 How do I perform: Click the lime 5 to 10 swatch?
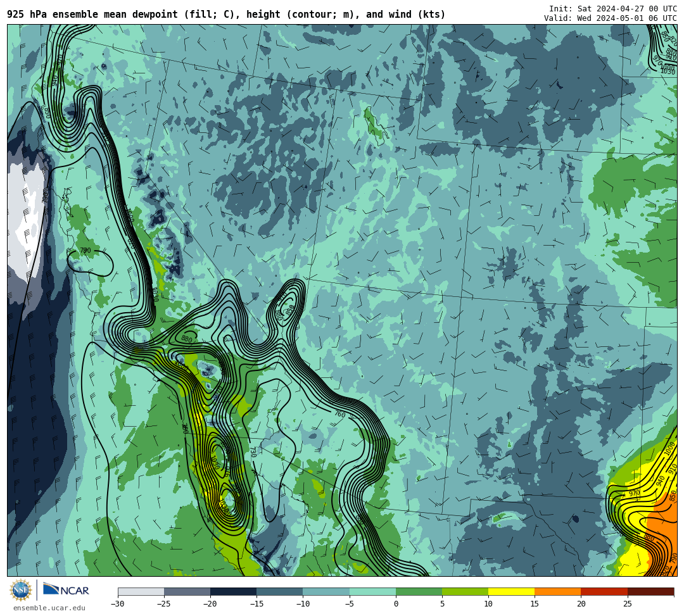(465, 591)
